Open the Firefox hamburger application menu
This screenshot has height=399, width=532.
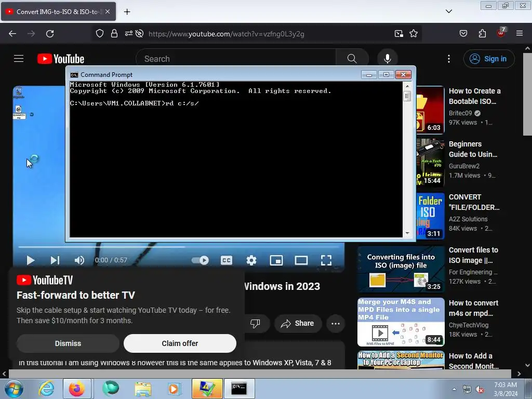click(520, 34)
